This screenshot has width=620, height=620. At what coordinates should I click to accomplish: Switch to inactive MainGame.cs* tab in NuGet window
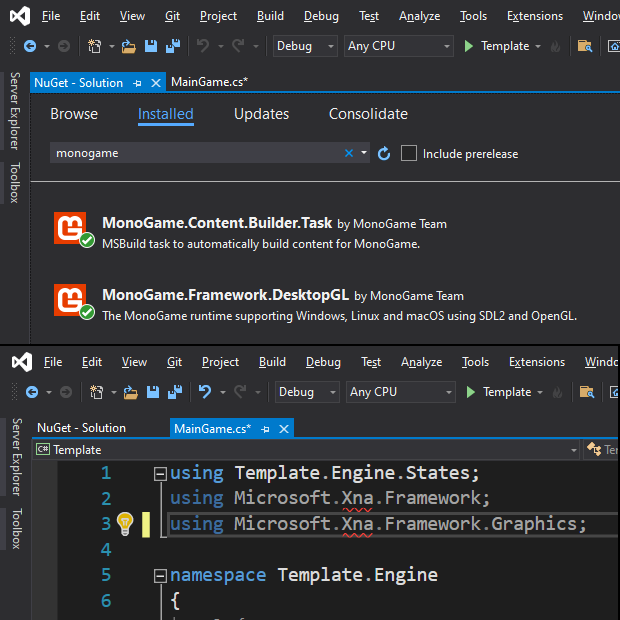click(x=209, y=82)
